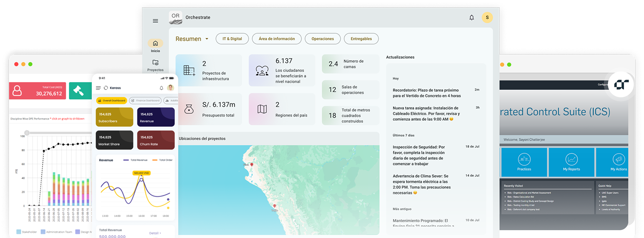This screenshot has width=644, height=238.
Task: Click the Keross mobile hamburger menu icon
Action: click(98, 88)
